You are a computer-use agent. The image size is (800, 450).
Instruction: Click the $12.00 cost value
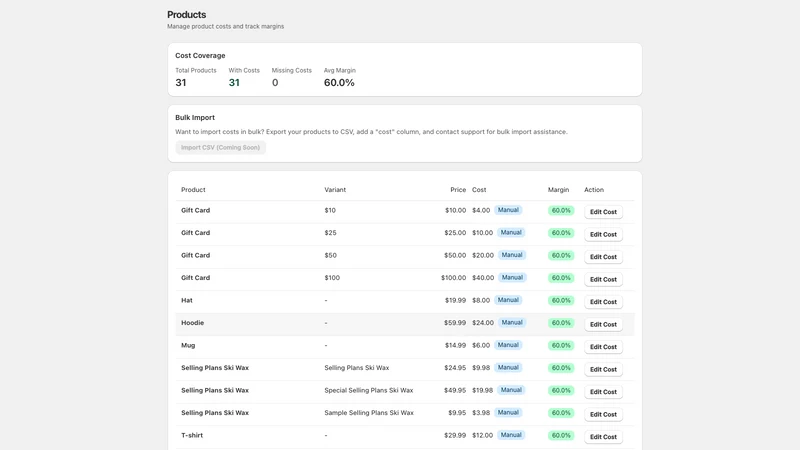(x=483, y=435)
